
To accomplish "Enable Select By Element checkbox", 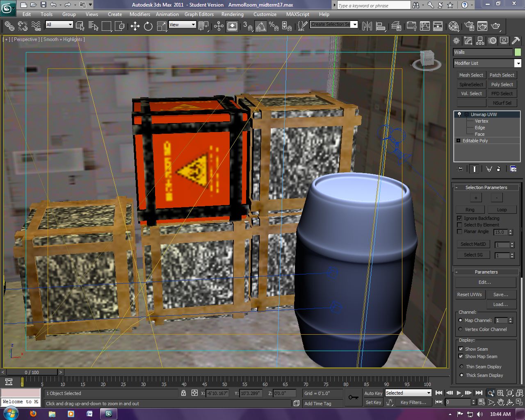I will 459,225.
